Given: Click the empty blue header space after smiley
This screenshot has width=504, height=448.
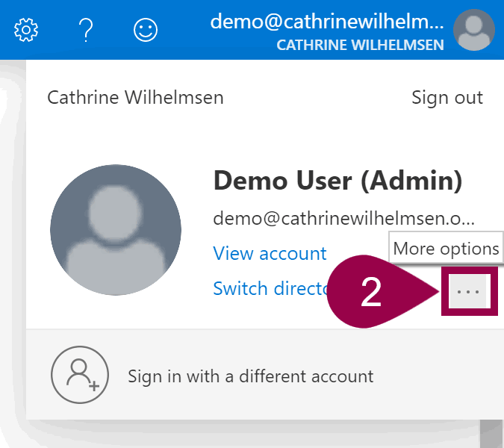Looking at the screenshot, I should point(187,30).
